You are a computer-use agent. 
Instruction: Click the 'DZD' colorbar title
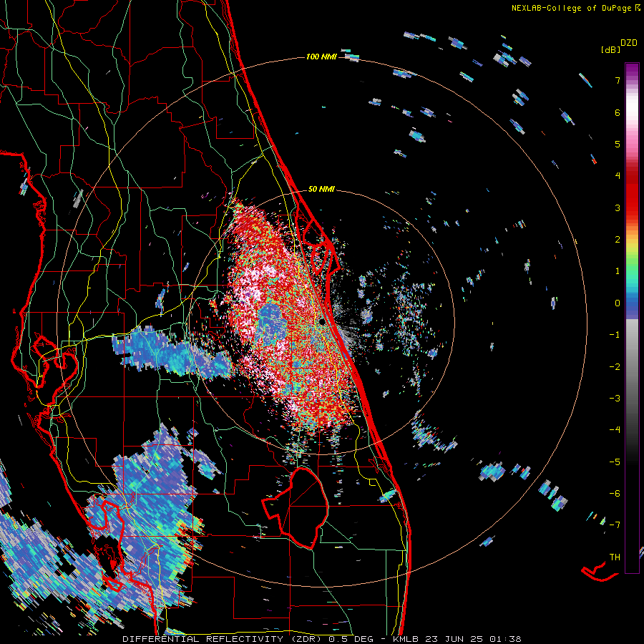(629, 43)
